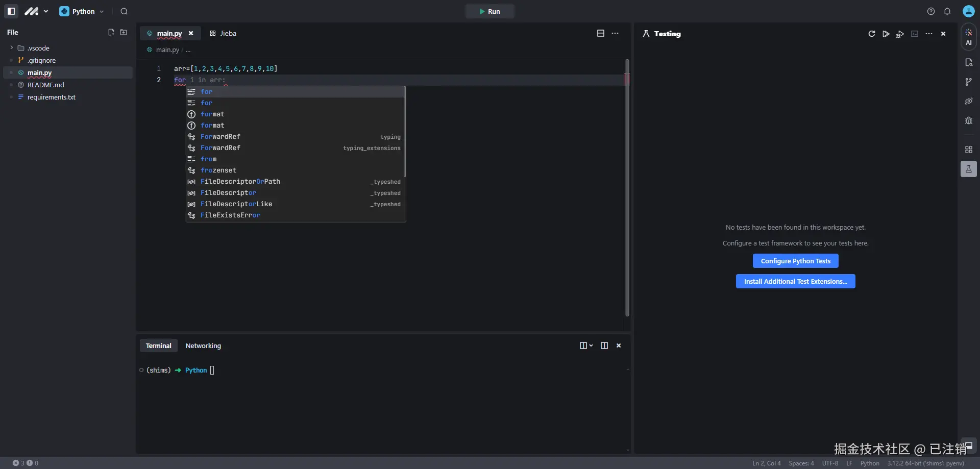
Task: Click Configure Python Tests button
Action: point(796,261)
